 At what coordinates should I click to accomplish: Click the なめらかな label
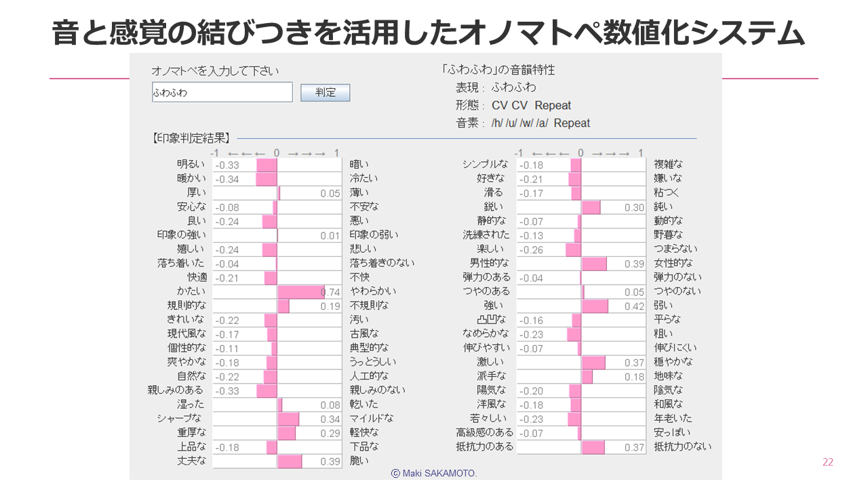[486, 333]
